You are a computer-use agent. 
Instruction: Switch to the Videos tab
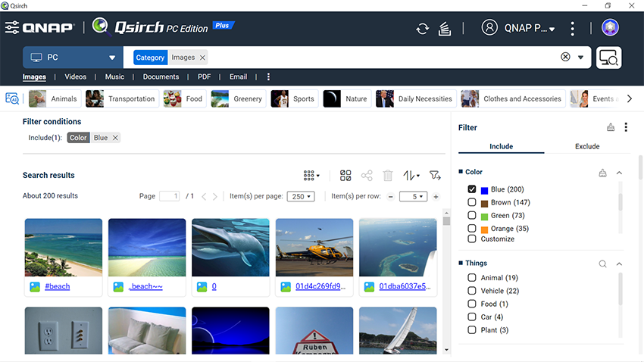click(75, 76)
